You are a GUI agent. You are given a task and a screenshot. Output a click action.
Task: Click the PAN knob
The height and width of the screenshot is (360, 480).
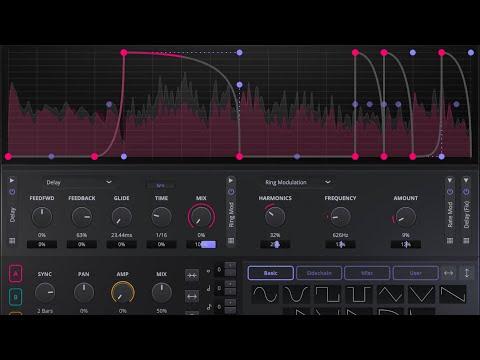coord(84,292)
